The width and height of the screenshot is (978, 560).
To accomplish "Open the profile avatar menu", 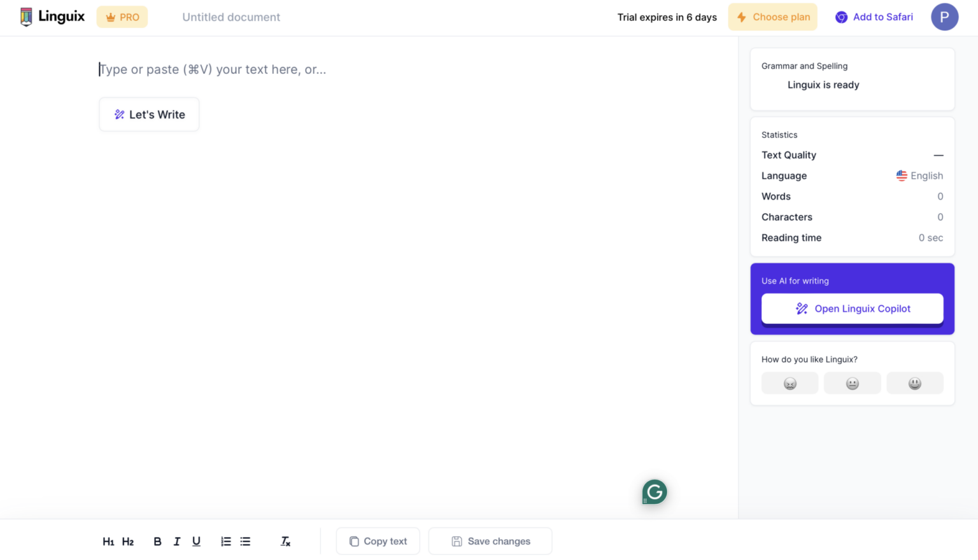I will pos(944,17).
